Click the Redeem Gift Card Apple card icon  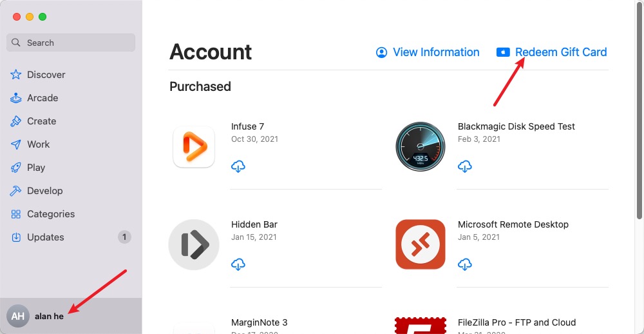[503, 53]
